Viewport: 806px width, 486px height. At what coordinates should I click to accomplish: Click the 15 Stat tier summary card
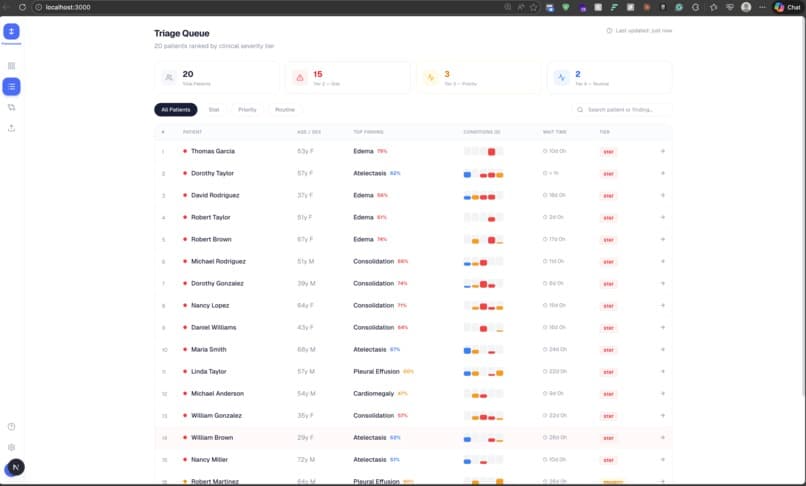click(x=348, y=78)
